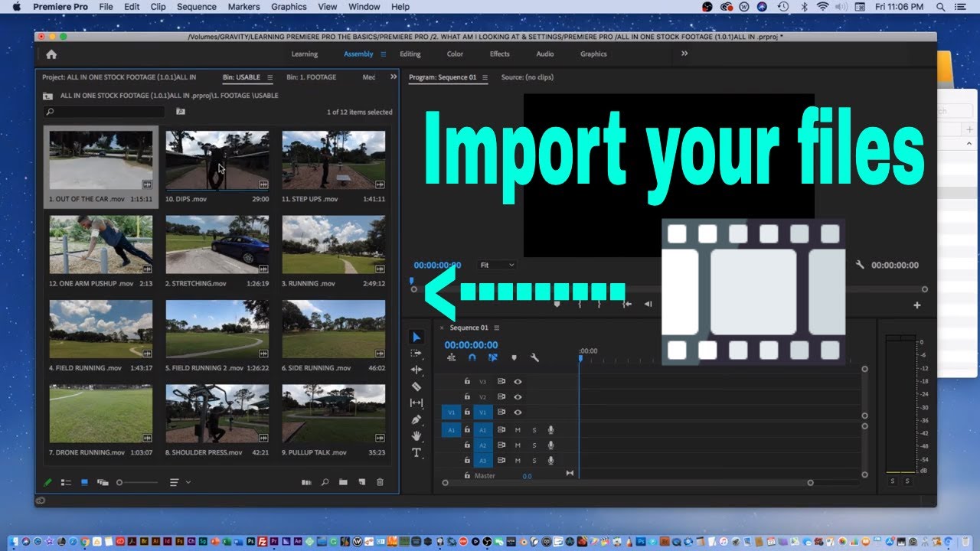This screenshot has height=551, width=980.
Task: Open Program monitor button editor plus
Action: point(917,305)
